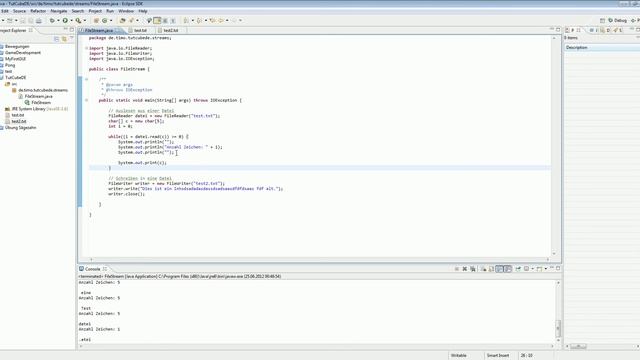Open the Project Explorer view menu triangle
Screen dimensions: 640x360
point(71,39)
